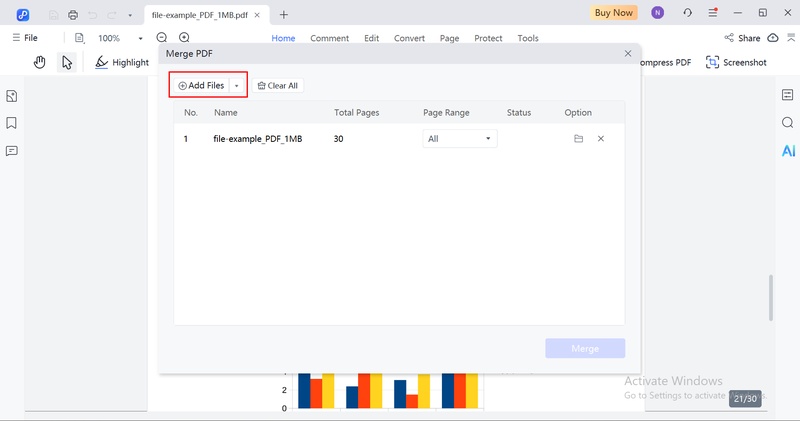The height and width of the screenshot is (421, 800).
Task: Open quick access toolbar dropdown arrow
Action: click(130, 16)
